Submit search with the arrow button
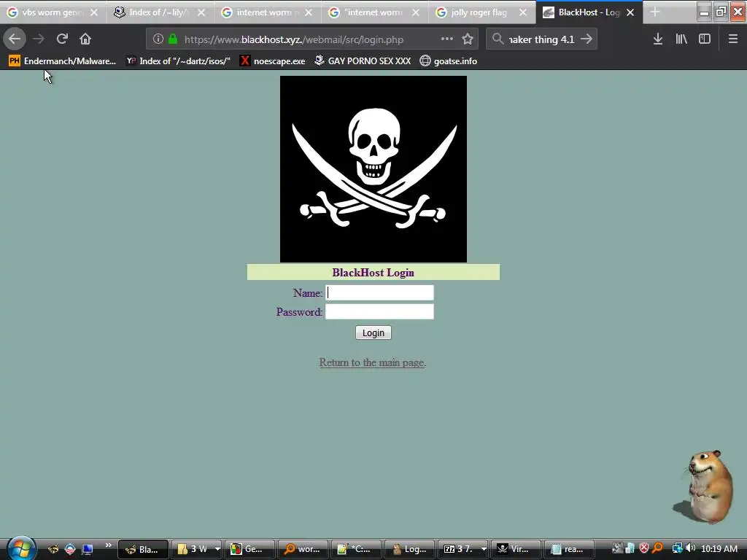This screenshot has width=747, height=560. (x=587, y=39)
